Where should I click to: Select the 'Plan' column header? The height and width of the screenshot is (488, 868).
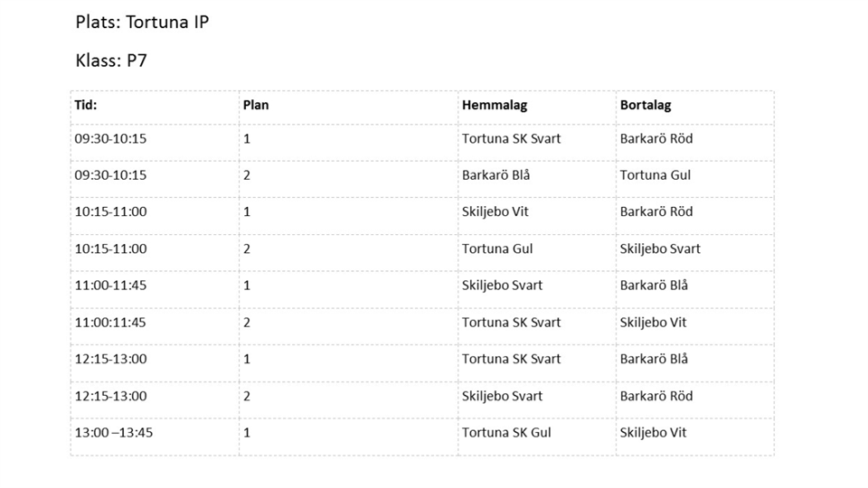[256, 105]
